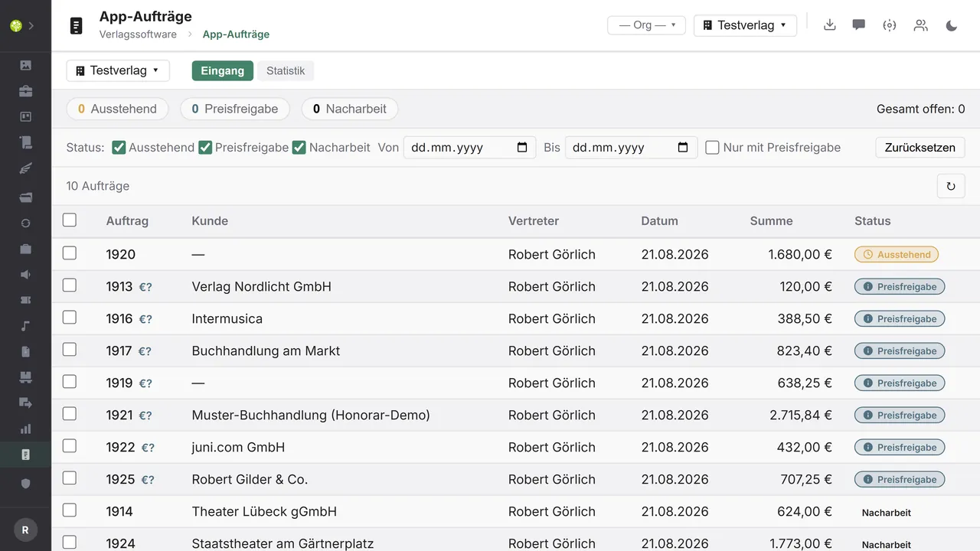Click customer Theater Lübeck gGmbH
This screenshot has height=551, width=980.
tap(264, 511)
